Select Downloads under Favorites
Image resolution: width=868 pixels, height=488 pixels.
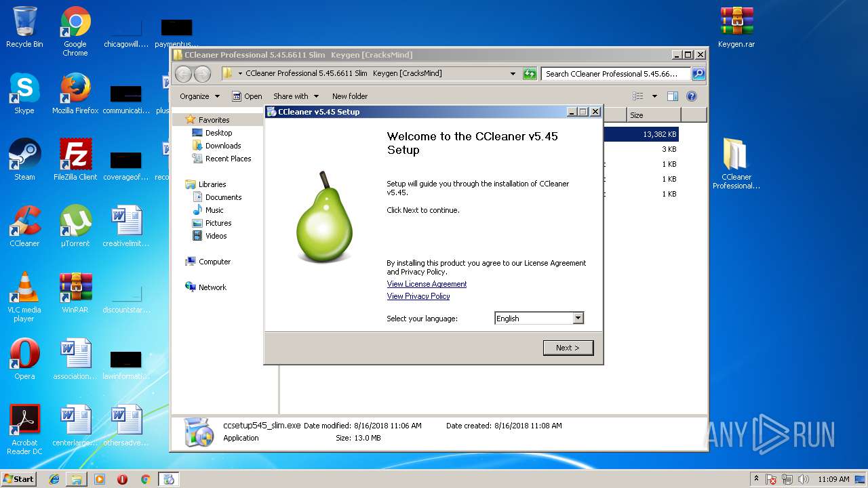point(223,146)
